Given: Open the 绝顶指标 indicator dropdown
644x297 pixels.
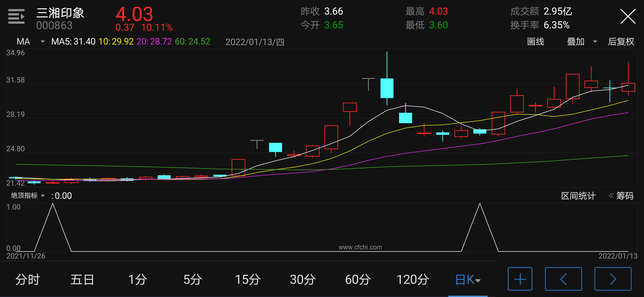Looking at the screenshot, I should (x=28, y=196).
